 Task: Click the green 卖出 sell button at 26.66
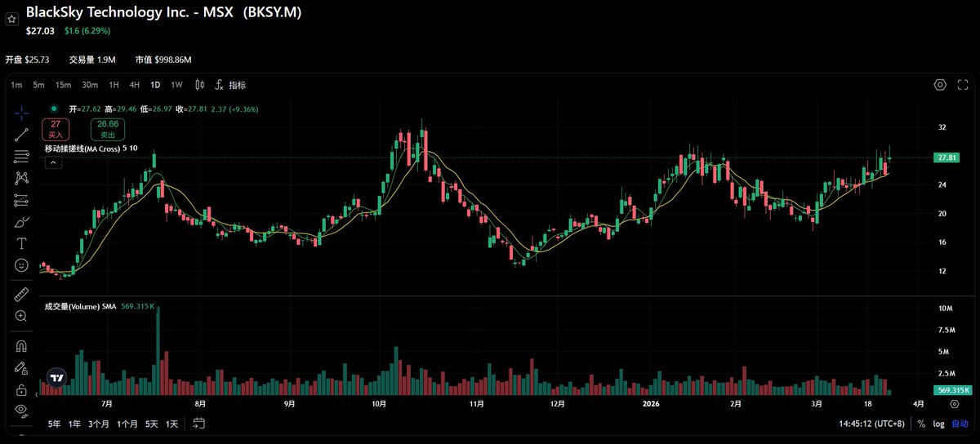108,128
